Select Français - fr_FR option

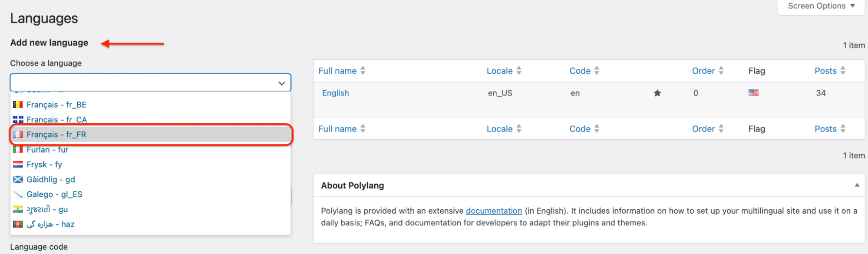pyautogui.click(x=150, y=135)
